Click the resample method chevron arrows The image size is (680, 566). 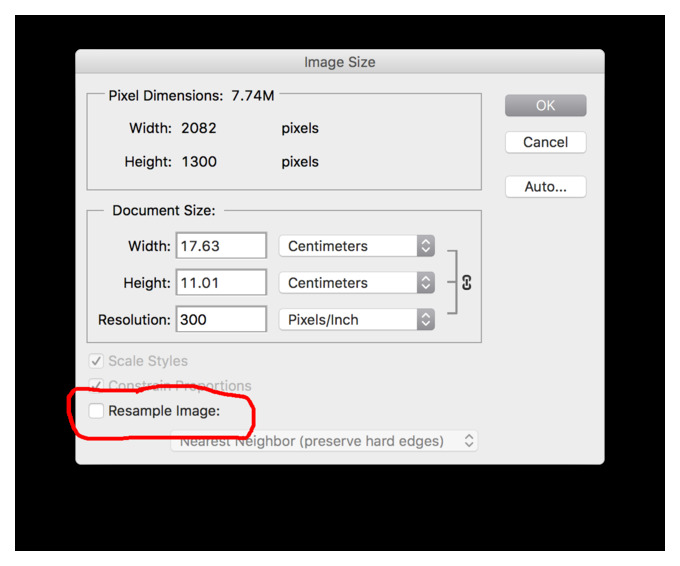[469, 441]
